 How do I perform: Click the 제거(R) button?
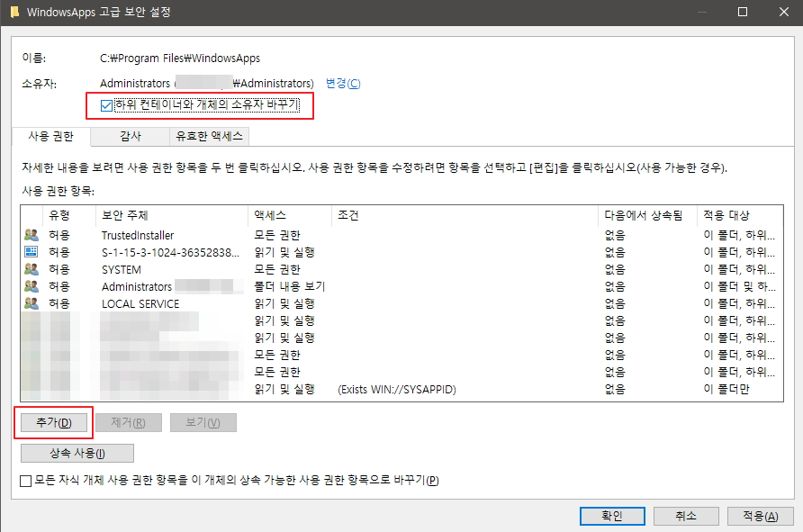pyautogui.click(x=129, y=423)
